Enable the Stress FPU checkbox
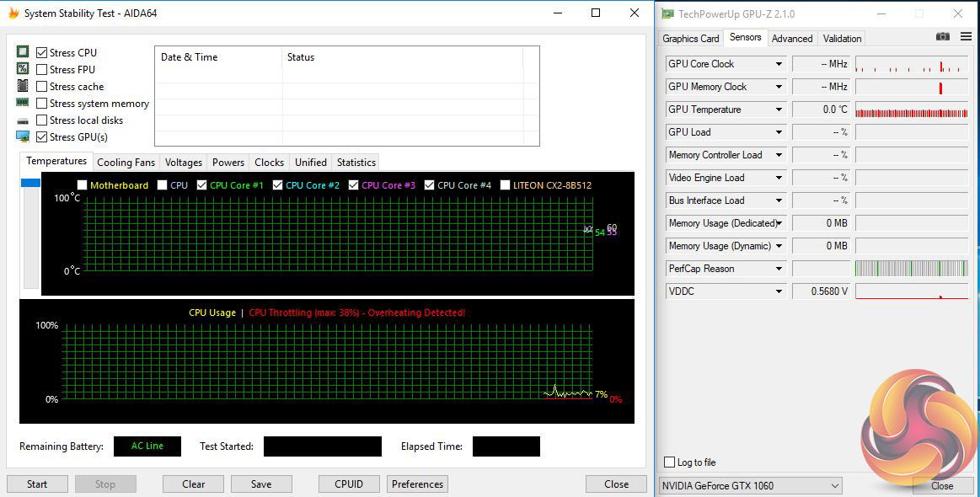980x497 pixels. point(42,70)
